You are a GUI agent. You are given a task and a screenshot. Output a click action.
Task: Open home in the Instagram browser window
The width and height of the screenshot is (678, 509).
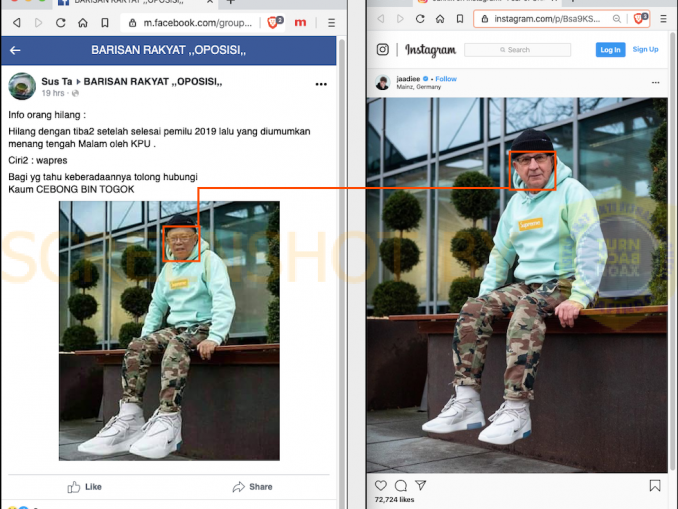click(x=440, y=19)
